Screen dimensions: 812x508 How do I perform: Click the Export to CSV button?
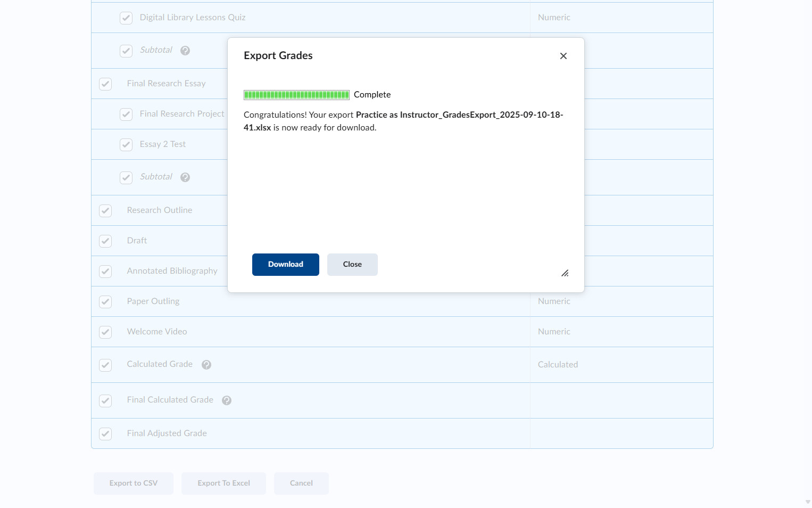[x=134, y=484]
